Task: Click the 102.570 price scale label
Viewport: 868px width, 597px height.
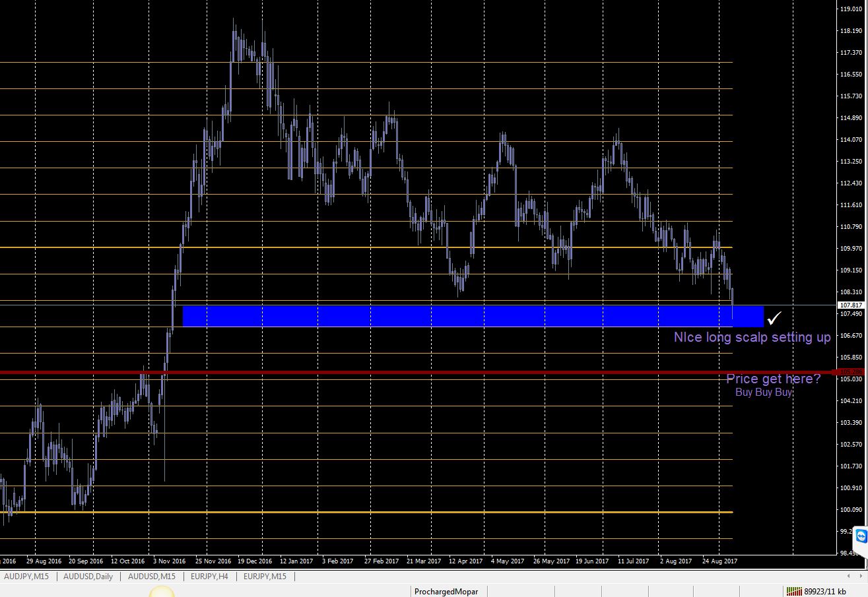Action: point(851,445)
